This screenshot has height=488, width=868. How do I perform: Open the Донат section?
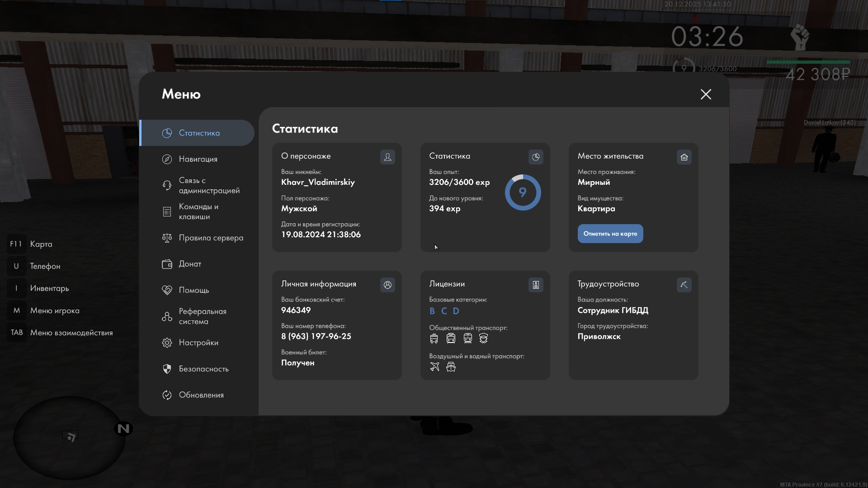click(190, 264)
